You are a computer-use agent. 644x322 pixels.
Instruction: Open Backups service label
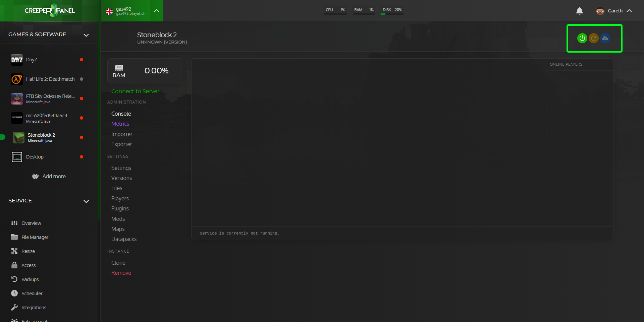pos(30,279)
